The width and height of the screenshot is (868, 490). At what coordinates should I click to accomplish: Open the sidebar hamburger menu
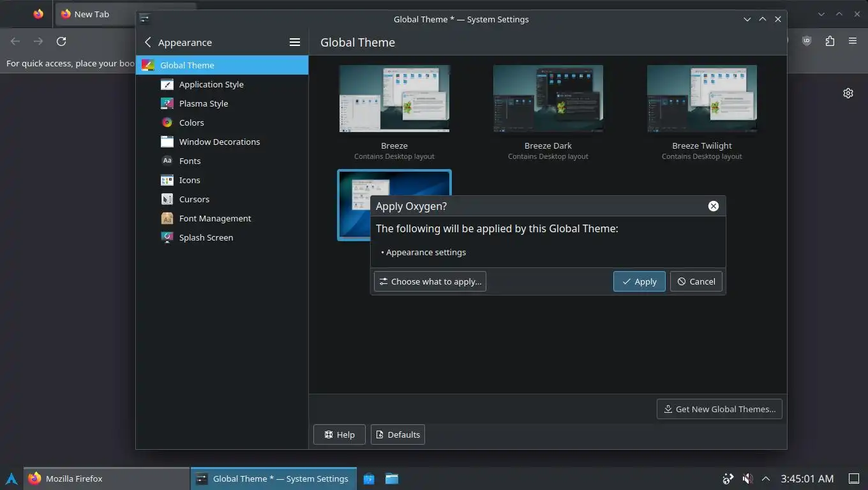(x=295, y=42)
